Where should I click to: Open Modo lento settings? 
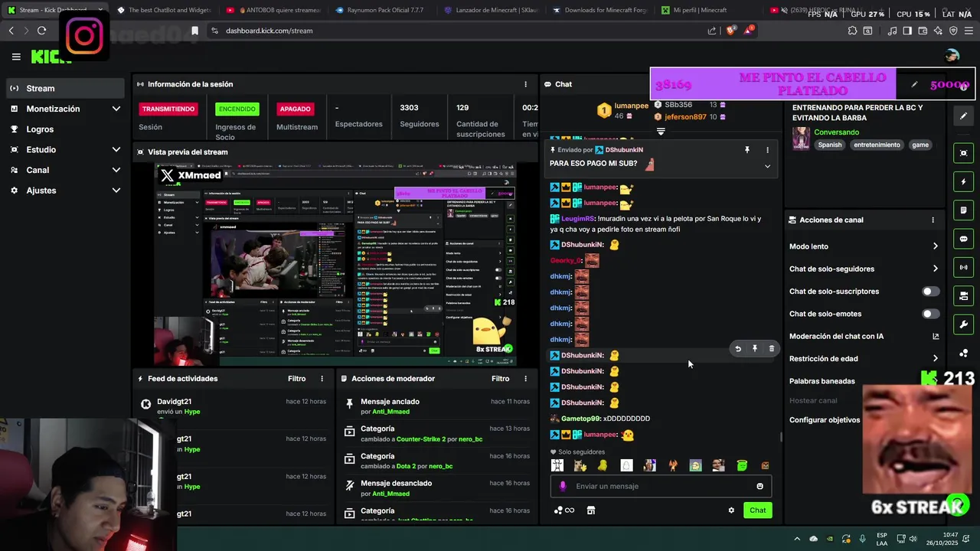click(864, 246)
